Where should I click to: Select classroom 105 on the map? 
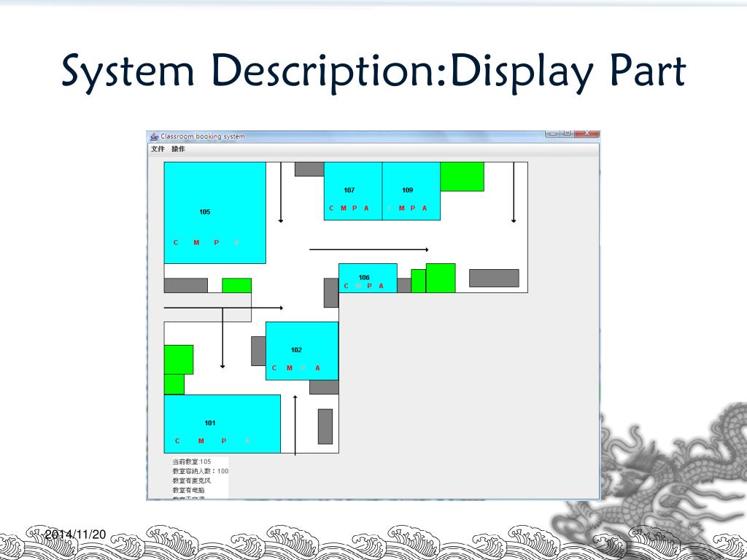pyautogui.click(x=215, y=213)
